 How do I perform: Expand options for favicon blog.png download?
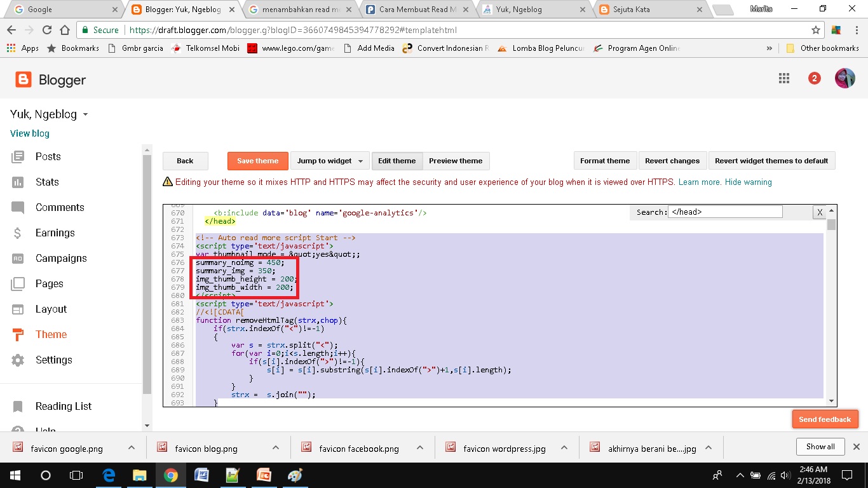pos(276,447)
